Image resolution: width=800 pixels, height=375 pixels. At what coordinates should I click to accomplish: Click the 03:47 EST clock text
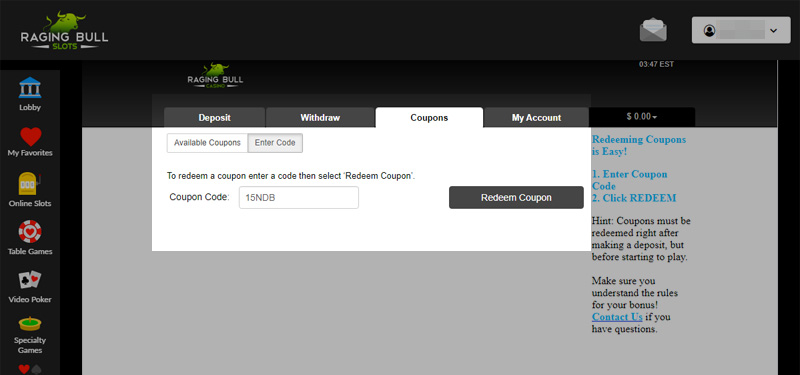[656, 64]
